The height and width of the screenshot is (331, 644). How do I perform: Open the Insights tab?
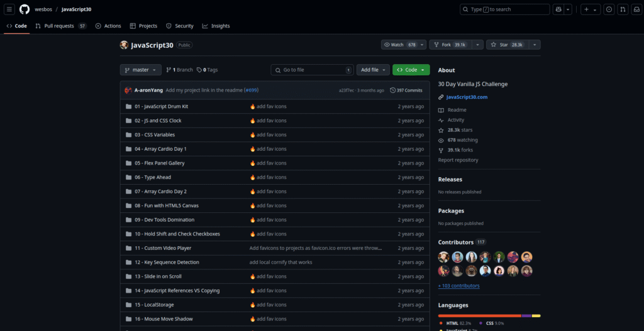pos(216,26)
